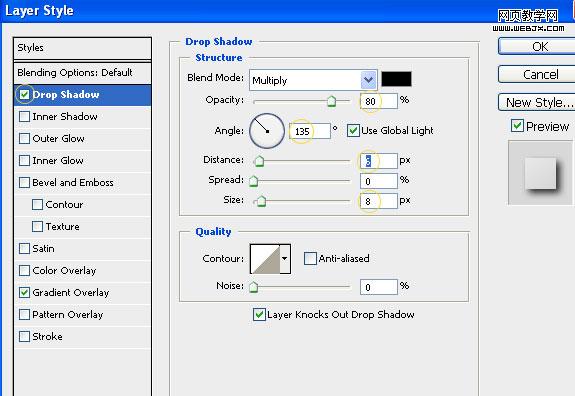
Task: Click the Size slider handle
Action: (261, 201)
